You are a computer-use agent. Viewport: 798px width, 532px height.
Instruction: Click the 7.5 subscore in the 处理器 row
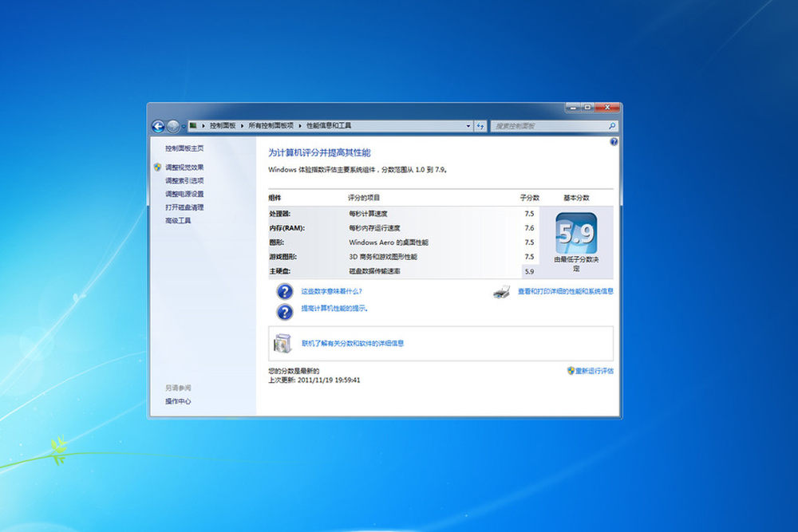(529, 214)
